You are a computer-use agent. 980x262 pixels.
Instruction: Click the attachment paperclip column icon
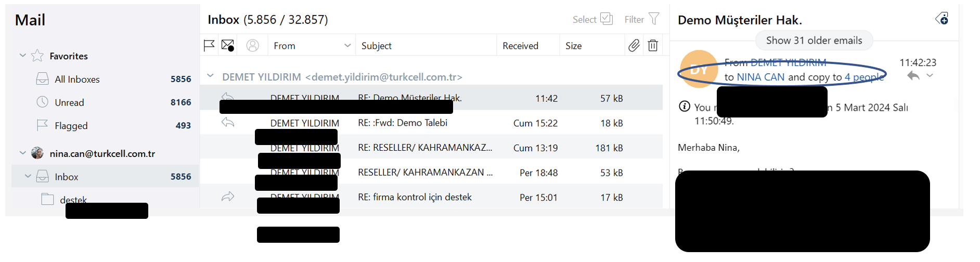coord(634,46)
